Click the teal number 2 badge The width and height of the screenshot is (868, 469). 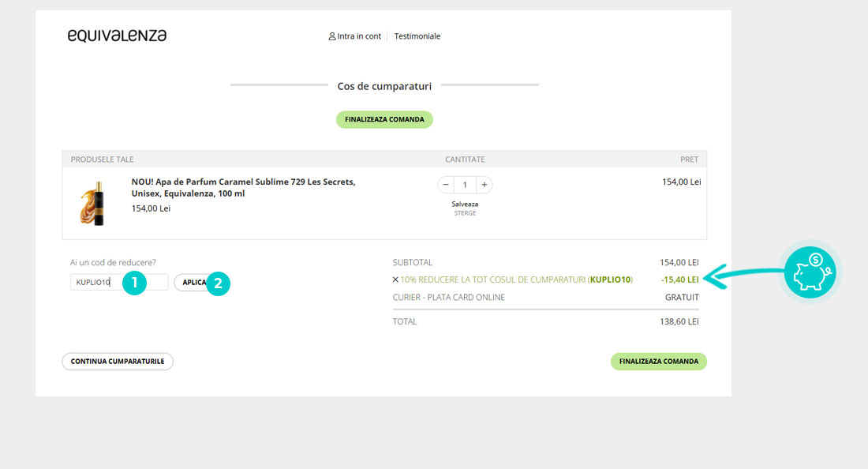[218, 283]
